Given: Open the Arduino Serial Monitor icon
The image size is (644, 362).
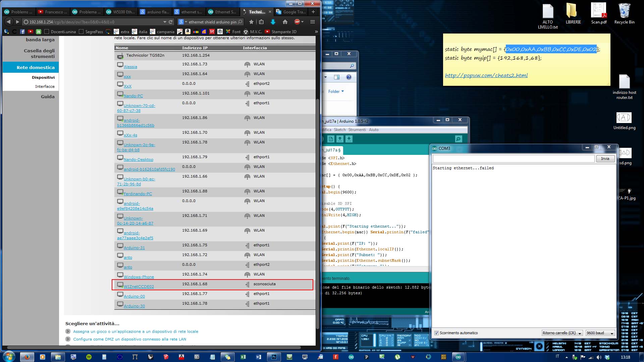Looking at the screenshot, I should click(458, 139).
